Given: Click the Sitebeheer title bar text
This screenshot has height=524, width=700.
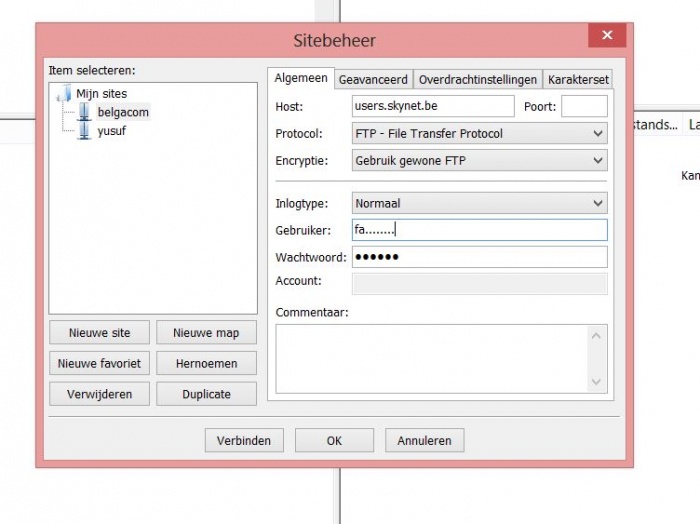Looking at the screenshot, I should click(334, 41).
